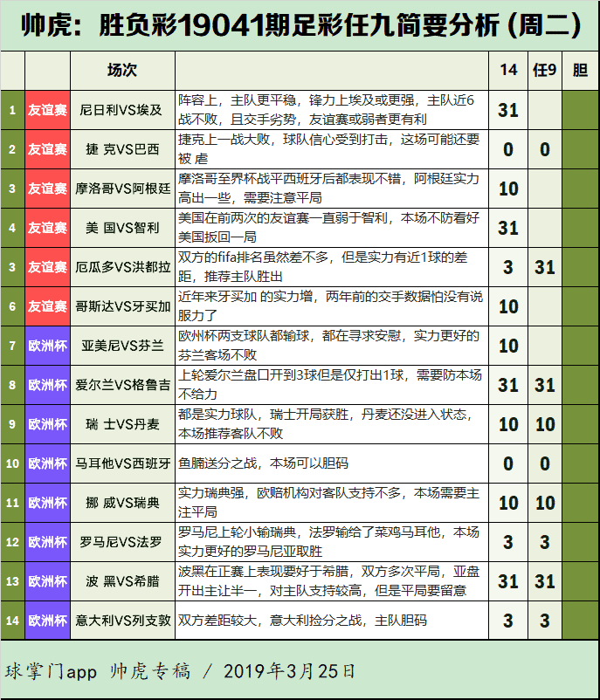
Task: Click 任9 value 10 for 挪威VS瑞典
Action: (545, 503)
